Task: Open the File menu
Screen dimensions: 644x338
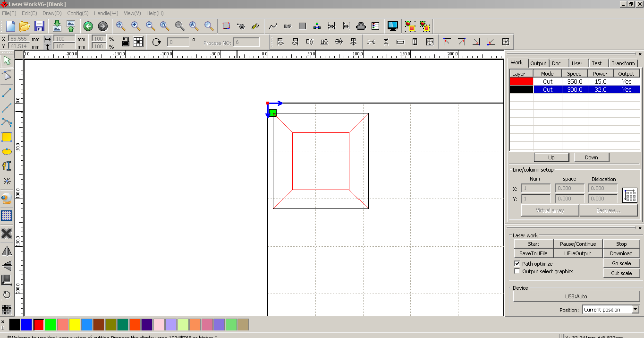Action: [9, 13]
